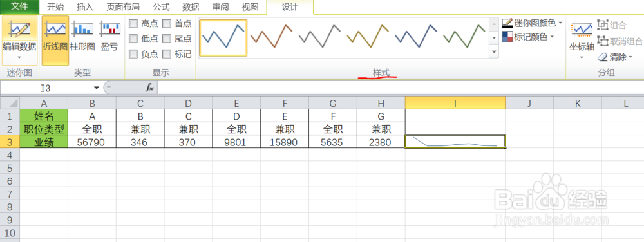Apply the blue sparkline style (first thumbnail)
Viewport: 644px width, 242px height.
click(x=223, y=37)
